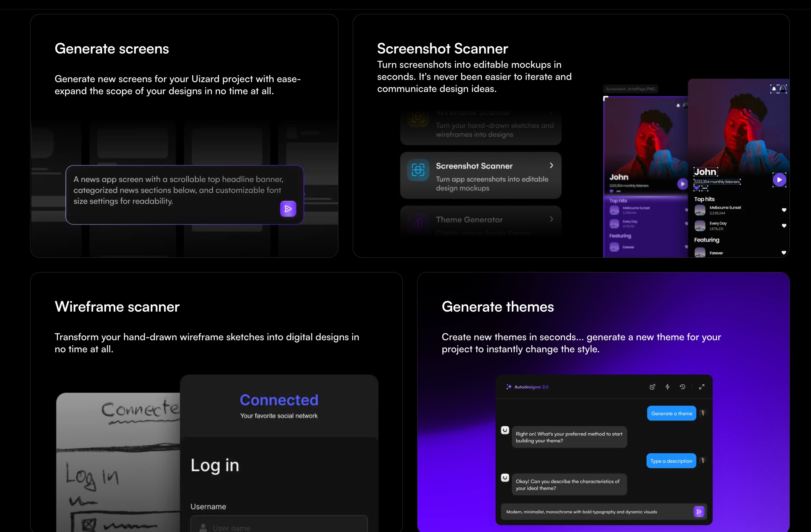The width and height of the screenshot is (811, 532).
Task: Submit the news app prompt with the send icon
Action: pyautogui.click(x=288, y=209)
